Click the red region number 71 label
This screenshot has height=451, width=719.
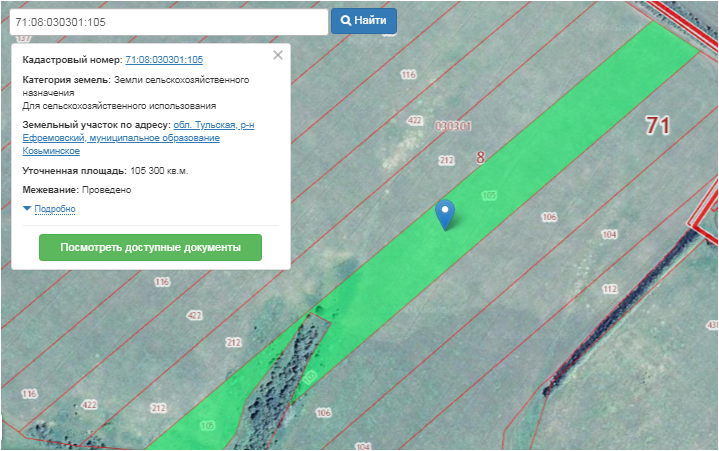click(x=657, y=126)
